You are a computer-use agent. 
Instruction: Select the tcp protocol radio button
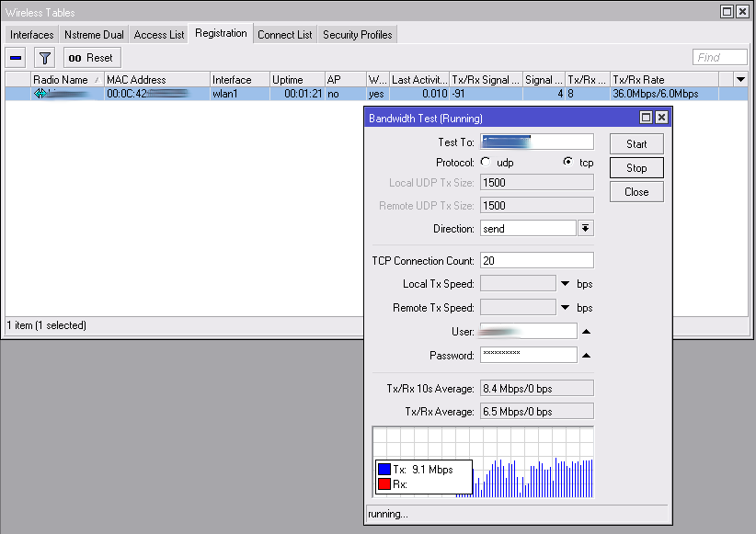point(568,162)
